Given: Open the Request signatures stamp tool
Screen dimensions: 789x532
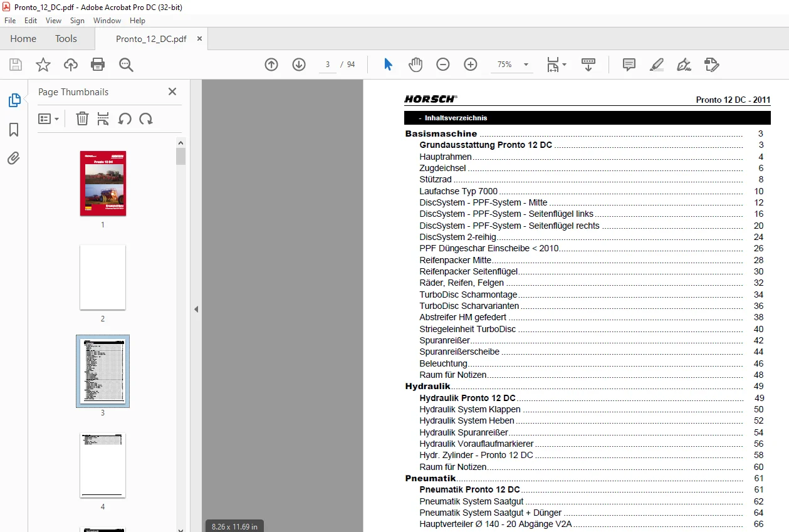Looking at the screenshot, I should pos(711,65).
